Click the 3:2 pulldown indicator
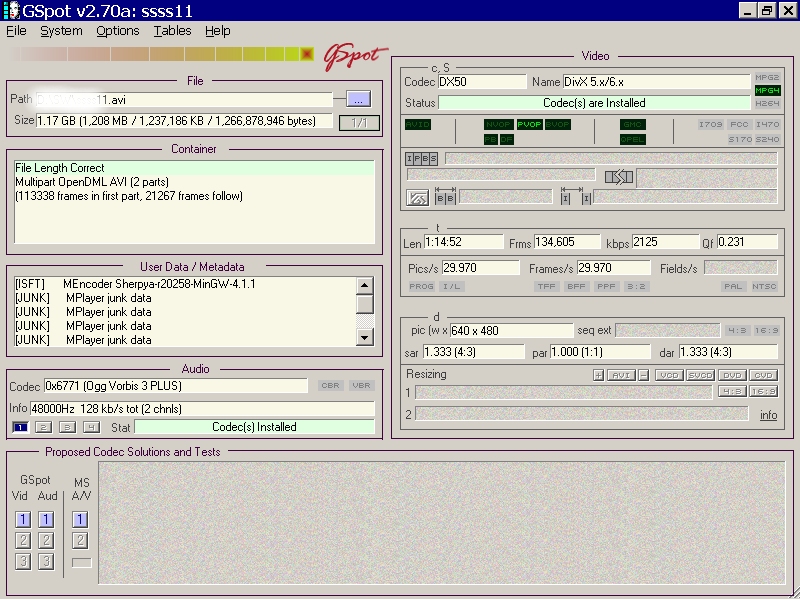Image resolution: width=800 pixels, height=600 pixels. 636,287
